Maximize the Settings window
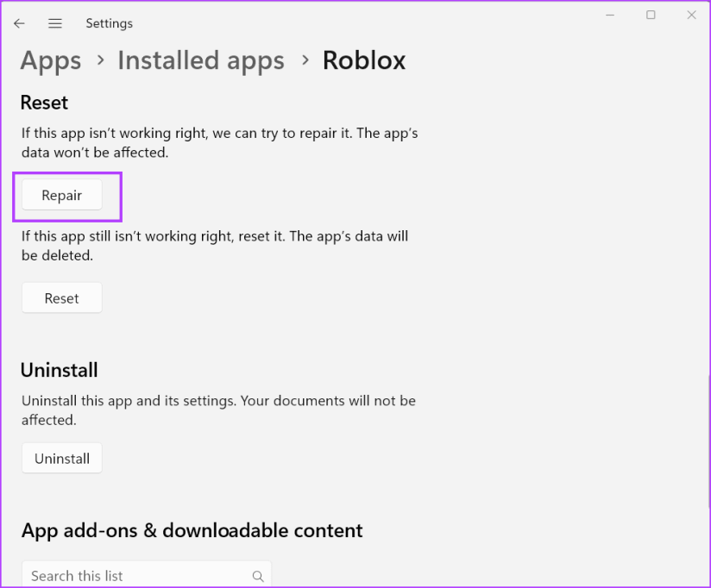Screen dimensions: 711x588 click(651, 15)
